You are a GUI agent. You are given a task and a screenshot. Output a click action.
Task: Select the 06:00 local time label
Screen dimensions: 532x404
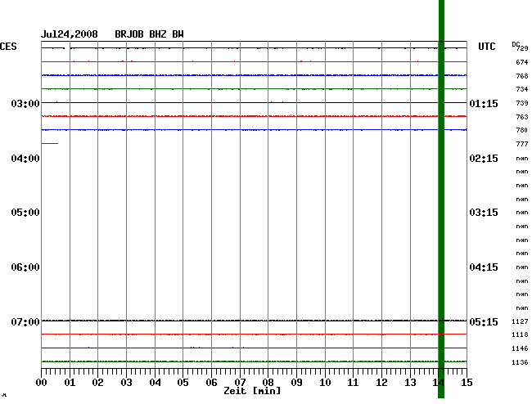tap(25, 267)
